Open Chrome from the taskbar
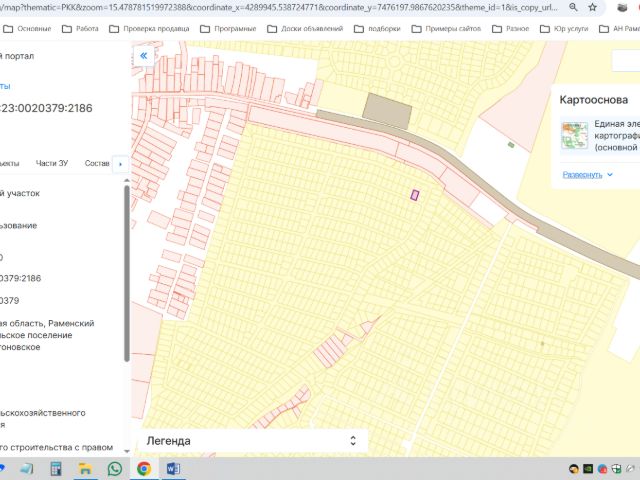The height and width of the screenshot is (480, 640). [x=144, y=468]
